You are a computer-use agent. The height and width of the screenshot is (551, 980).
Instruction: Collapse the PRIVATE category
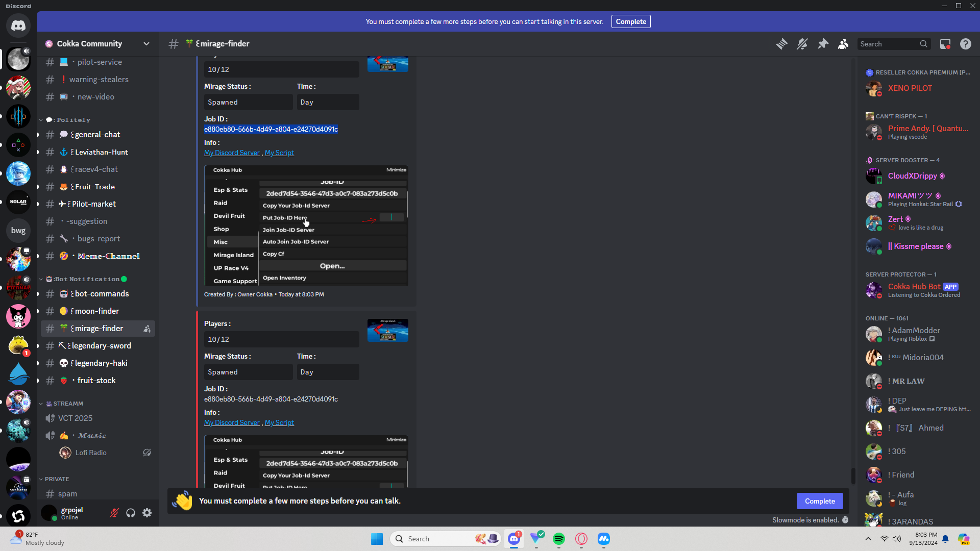pos(54,479)
